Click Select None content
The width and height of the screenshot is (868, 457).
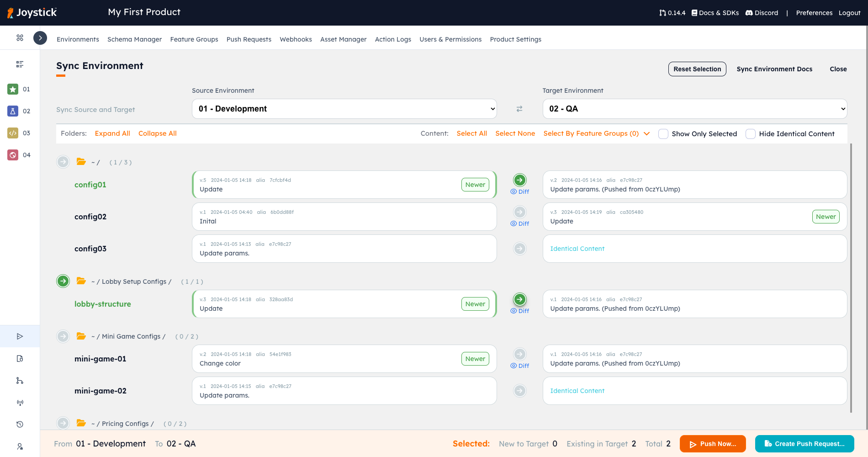point(515,133)
